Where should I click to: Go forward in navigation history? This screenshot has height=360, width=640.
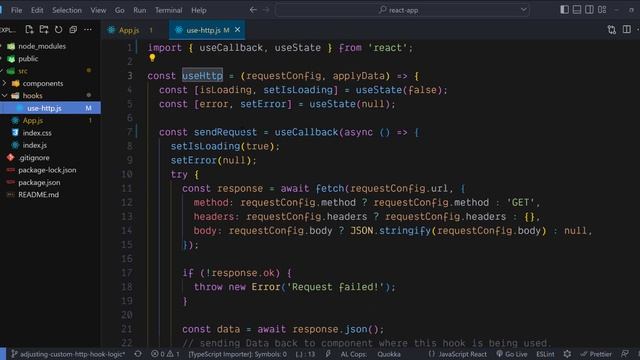click(x=266, y=10)
